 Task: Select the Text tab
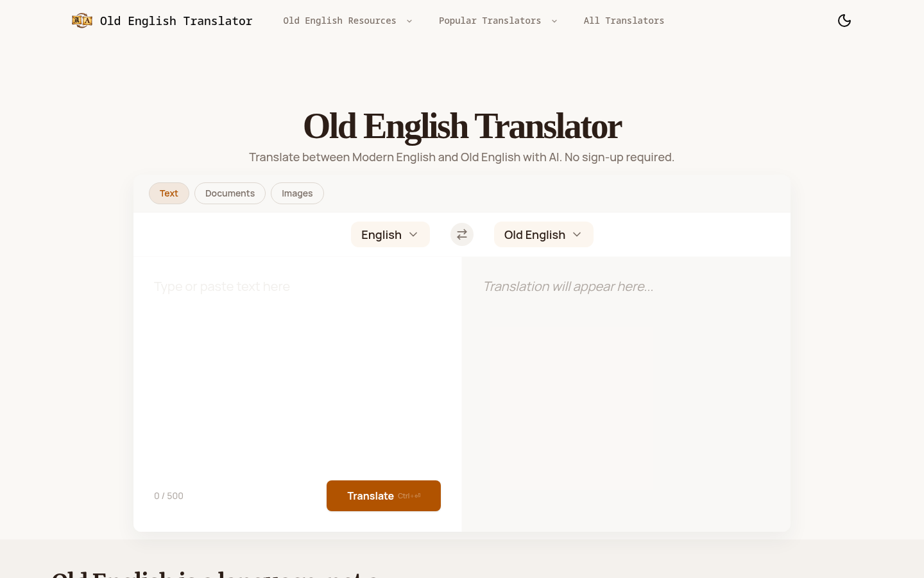(x=169, y=193)
